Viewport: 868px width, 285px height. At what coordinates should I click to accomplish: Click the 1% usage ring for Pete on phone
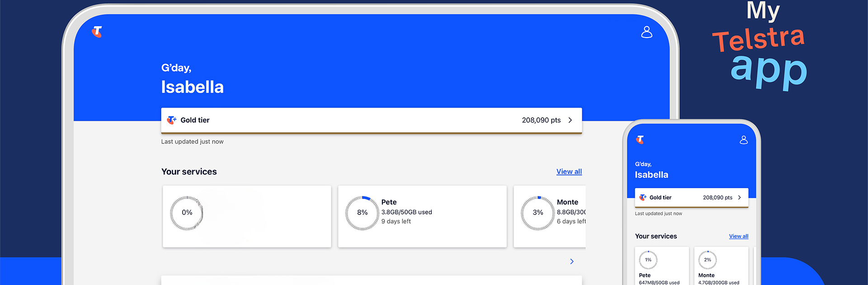click(x=648, y=260)
